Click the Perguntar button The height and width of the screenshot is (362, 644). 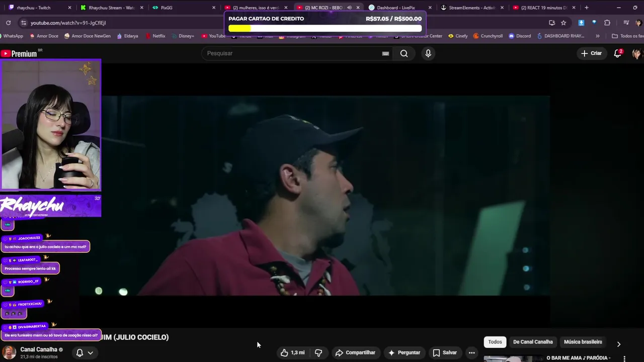(x=404, y=353)
